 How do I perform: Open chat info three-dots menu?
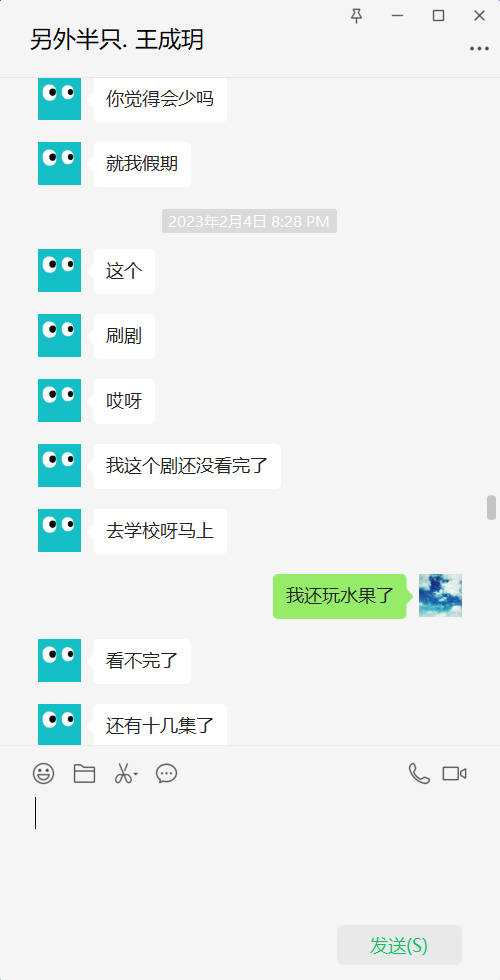click(479, 49)
